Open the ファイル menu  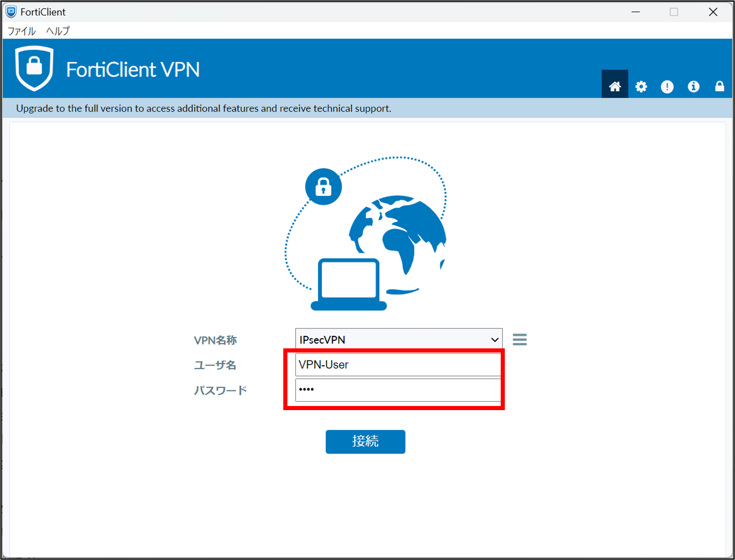coord(22,31)
